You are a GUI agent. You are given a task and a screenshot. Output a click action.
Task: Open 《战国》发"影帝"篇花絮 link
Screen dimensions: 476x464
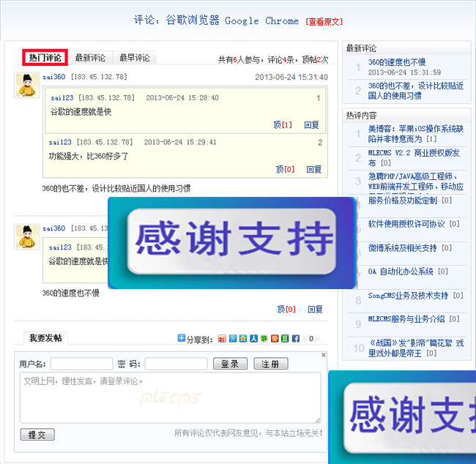click(416, 348)
